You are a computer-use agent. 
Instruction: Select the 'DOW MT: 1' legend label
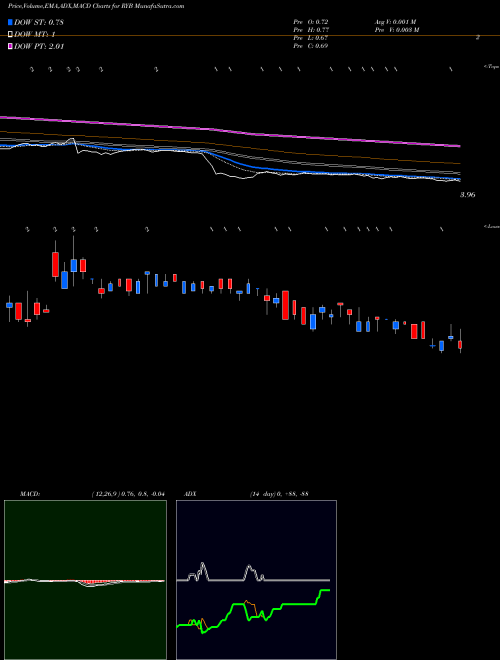click(35, 35)
